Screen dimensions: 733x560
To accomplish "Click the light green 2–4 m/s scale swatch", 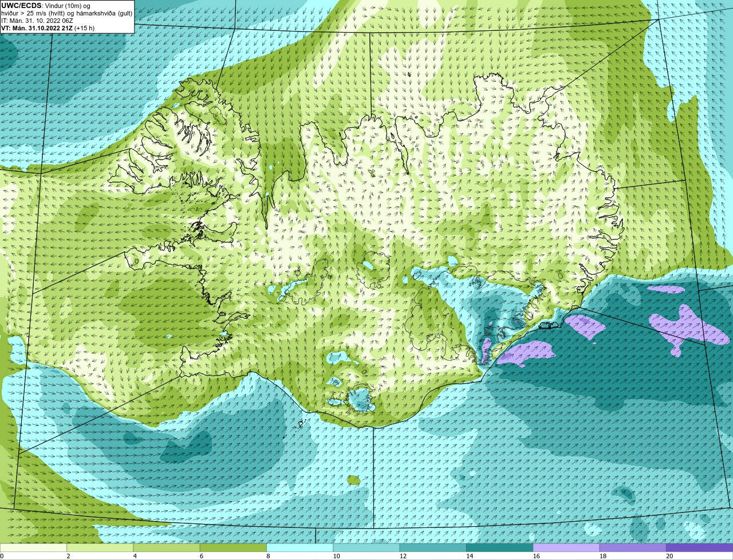I will tap(100, 547).
